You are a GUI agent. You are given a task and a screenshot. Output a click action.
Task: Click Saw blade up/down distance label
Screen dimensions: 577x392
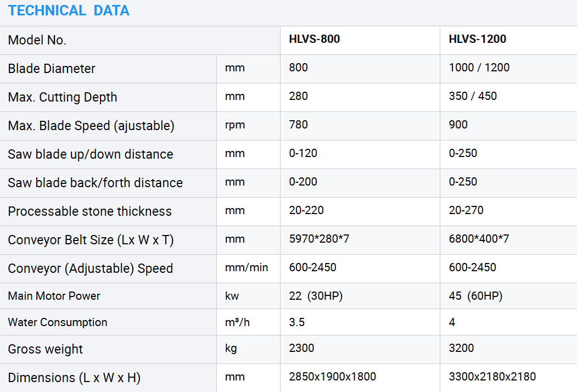(x=91, y=154)
